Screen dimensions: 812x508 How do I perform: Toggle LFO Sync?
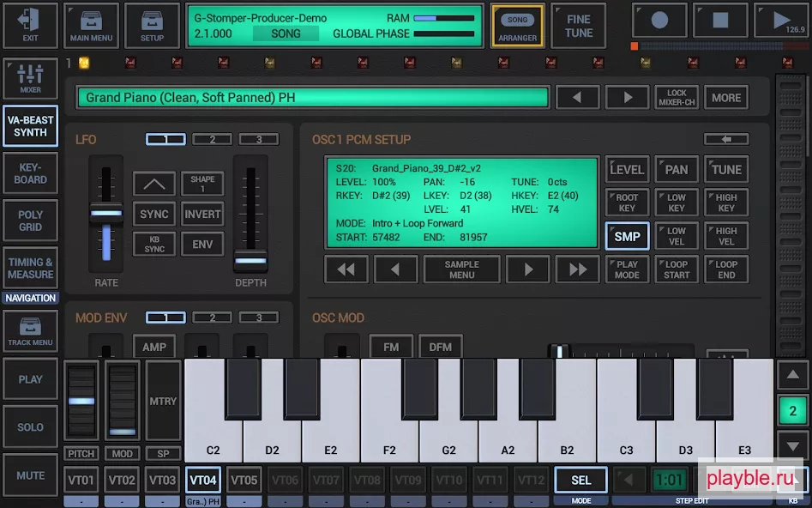pyautogui.click(x=153, y=214)
